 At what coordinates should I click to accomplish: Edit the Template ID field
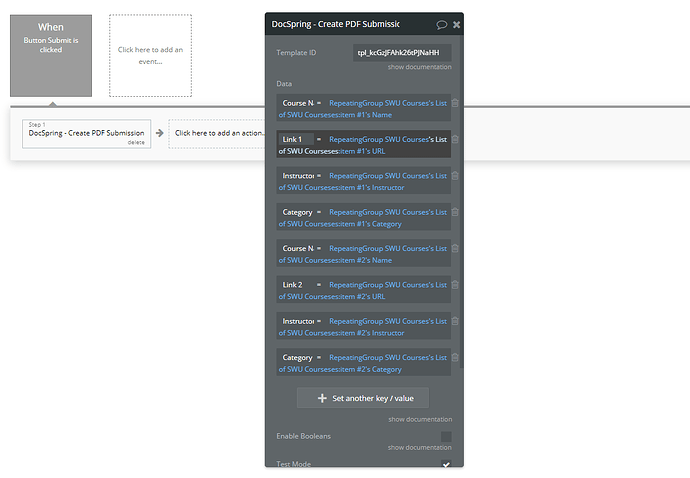(x=402, y=53)
